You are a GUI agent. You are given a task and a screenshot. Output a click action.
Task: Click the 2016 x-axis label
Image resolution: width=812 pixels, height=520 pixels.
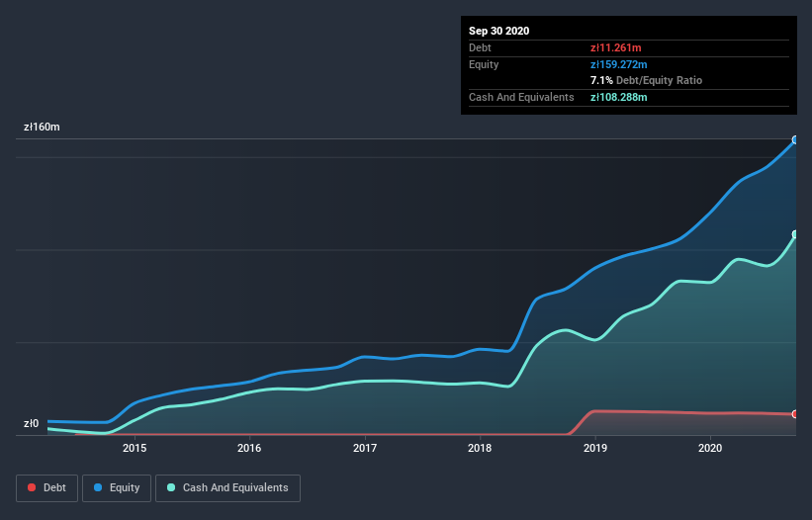coord(249,448)
